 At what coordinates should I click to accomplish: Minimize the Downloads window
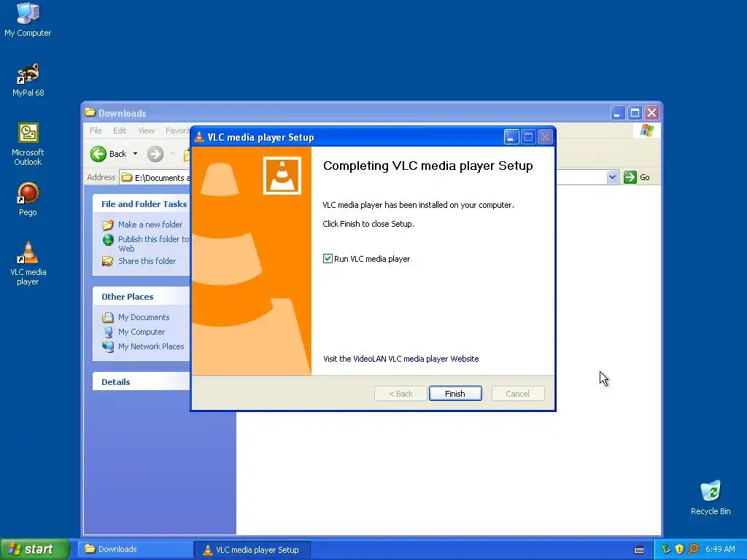(617, 113)
